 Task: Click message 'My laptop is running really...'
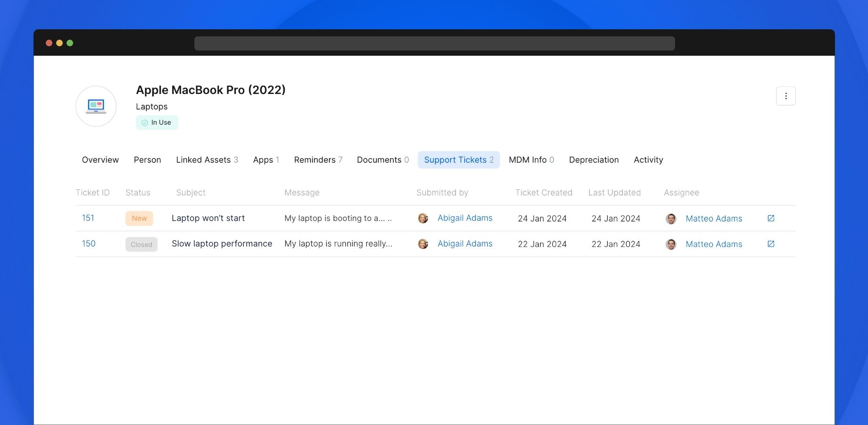coord(338,243)
